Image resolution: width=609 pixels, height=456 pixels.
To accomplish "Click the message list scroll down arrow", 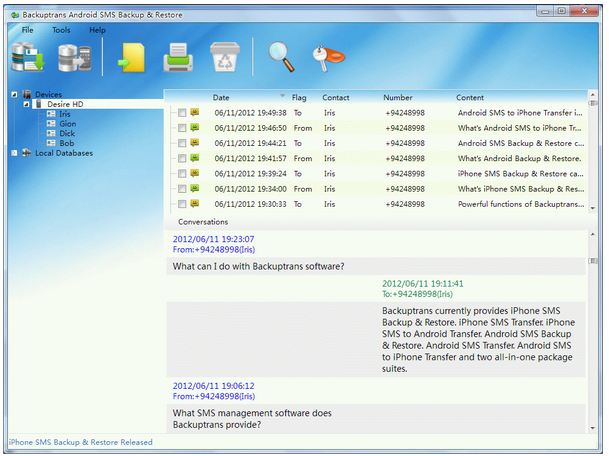I will (x=593, y=208).
